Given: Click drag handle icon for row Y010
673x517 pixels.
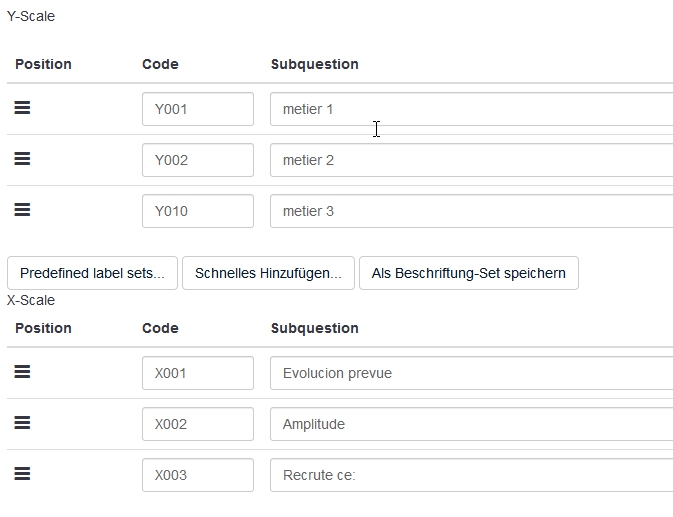Looking at the screenshot, I should tap(22, 210).
